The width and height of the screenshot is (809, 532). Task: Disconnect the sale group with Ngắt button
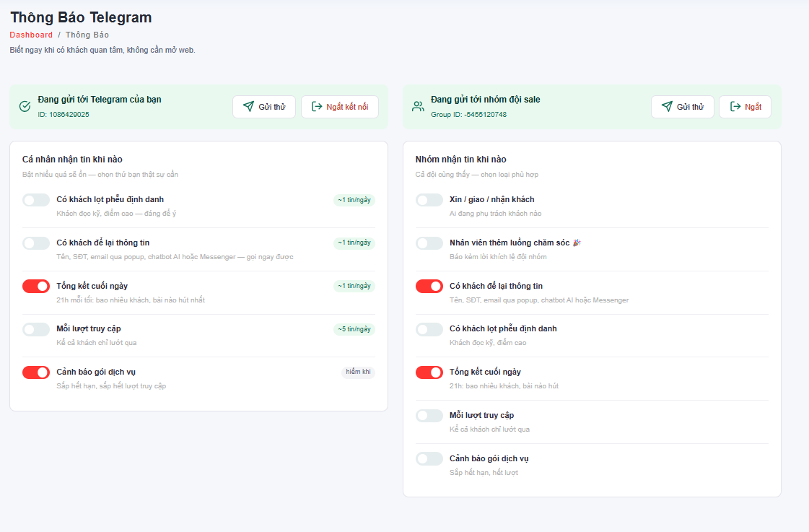(745, 107)
